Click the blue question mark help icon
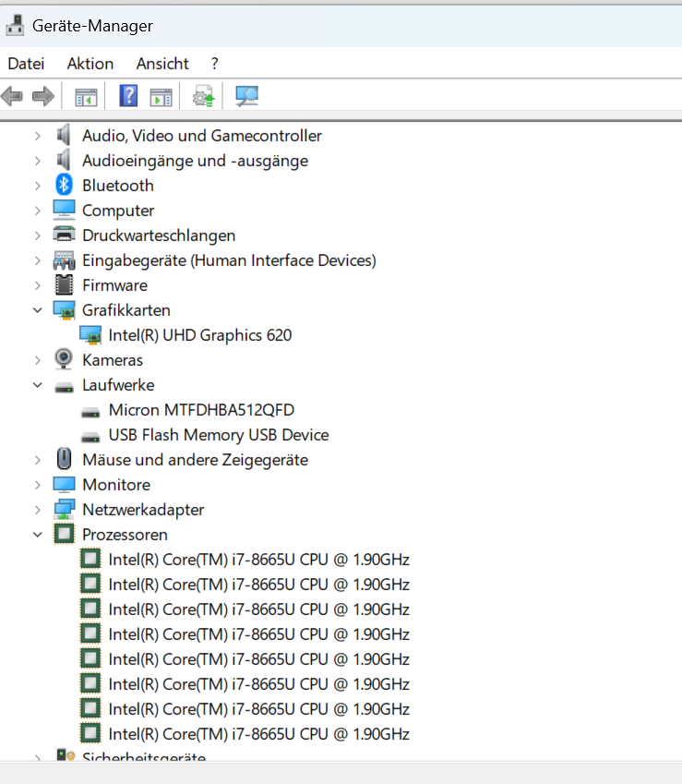The width and height of the screenshot is (682, 784). coord(128,96)
